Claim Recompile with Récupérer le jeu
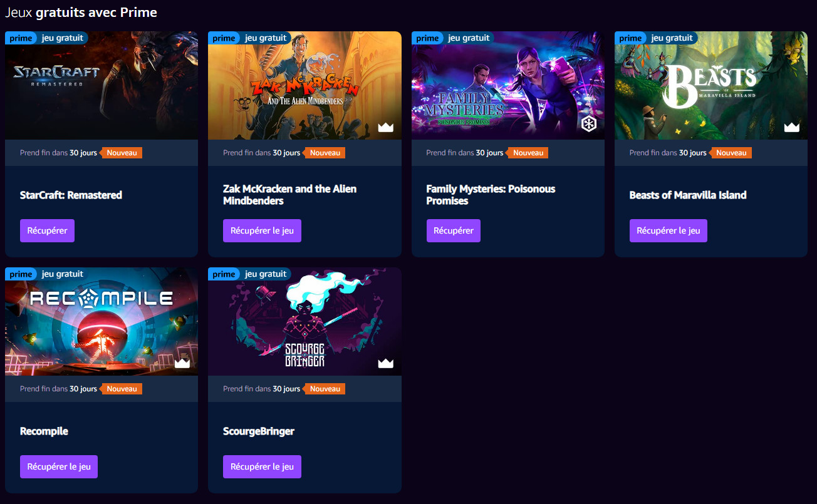The width and height of the screenshot is (817, 504). pos(59,466)
